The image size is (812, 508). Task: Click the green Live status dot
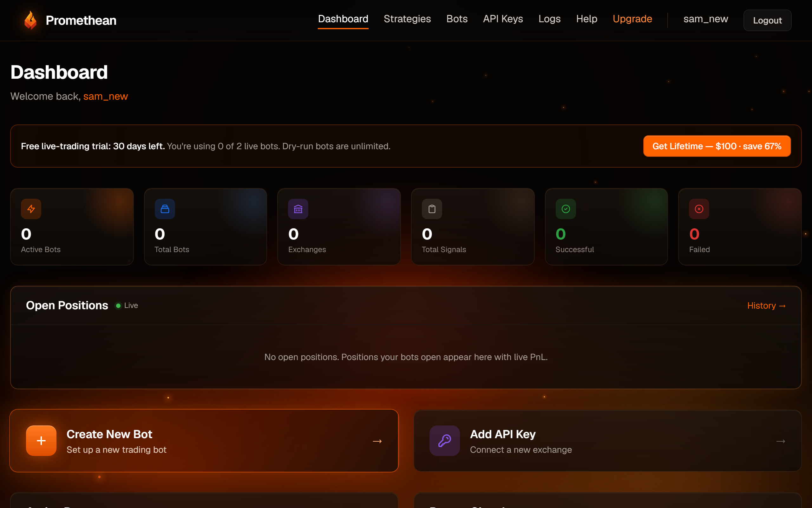(x=118, y=306)
